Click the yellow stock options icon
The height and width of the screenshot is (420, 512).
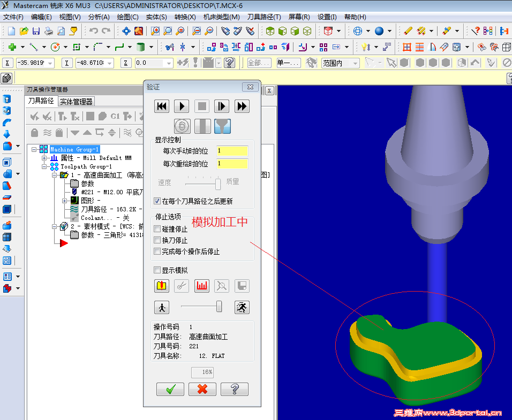coord(162,286)
